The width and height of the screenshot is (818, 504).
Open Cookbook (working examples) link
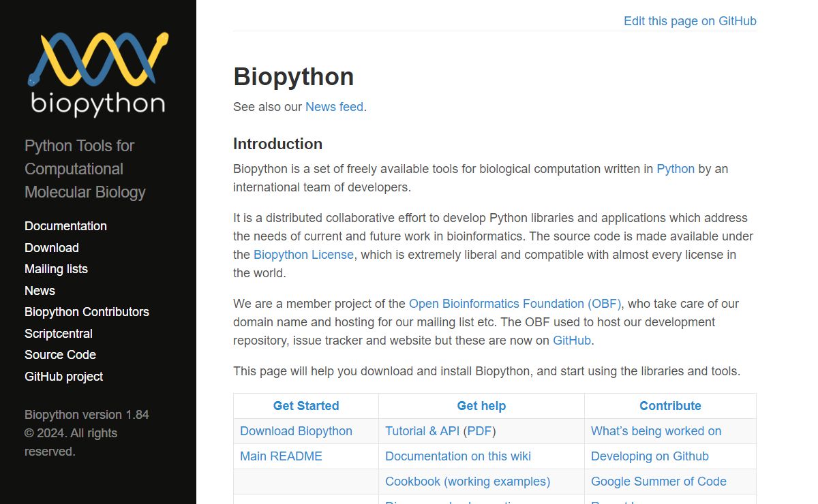[467, 482]
